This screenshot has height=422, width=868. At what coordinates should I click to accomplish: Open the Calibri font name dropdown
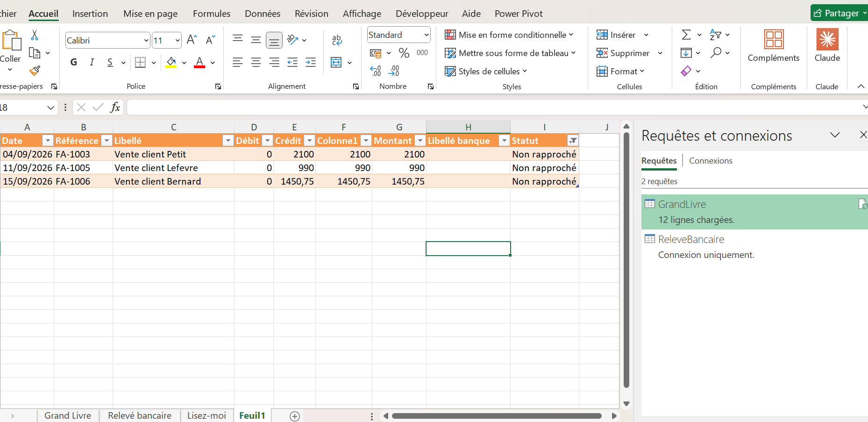[146, 41]
